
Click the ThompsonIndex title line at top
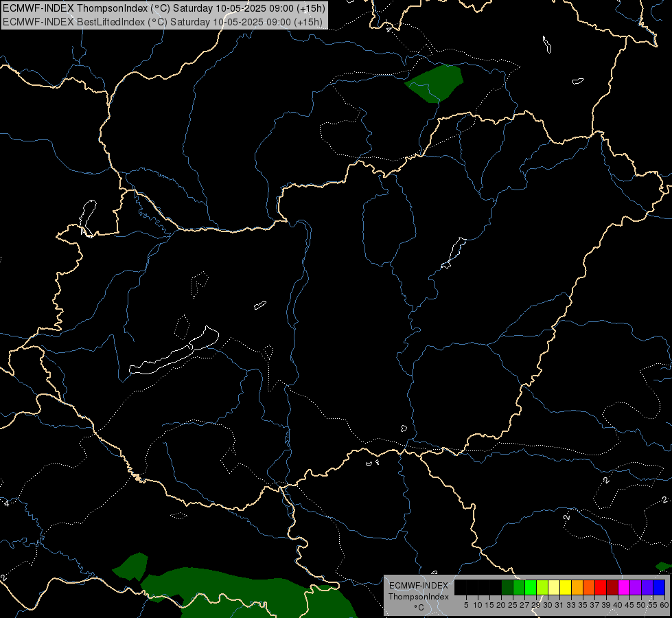click(164, 8)
